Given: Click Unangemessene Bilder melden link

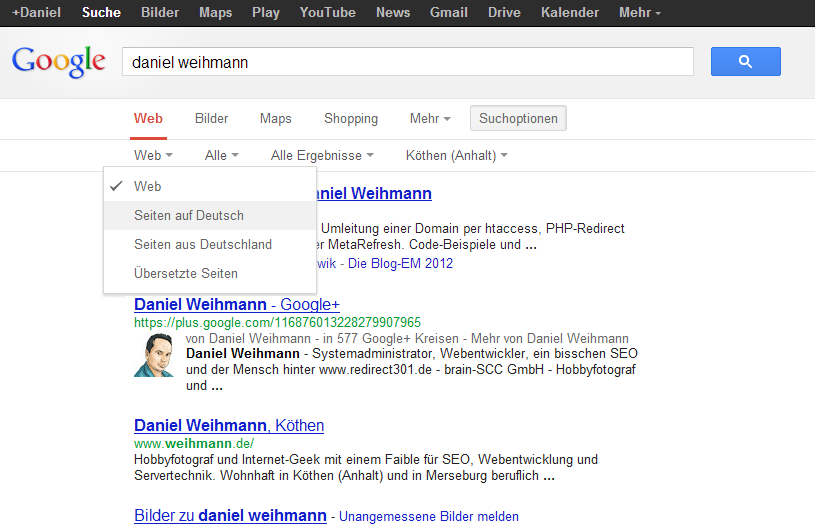Looking at the screenshot, I should point(429,517).
